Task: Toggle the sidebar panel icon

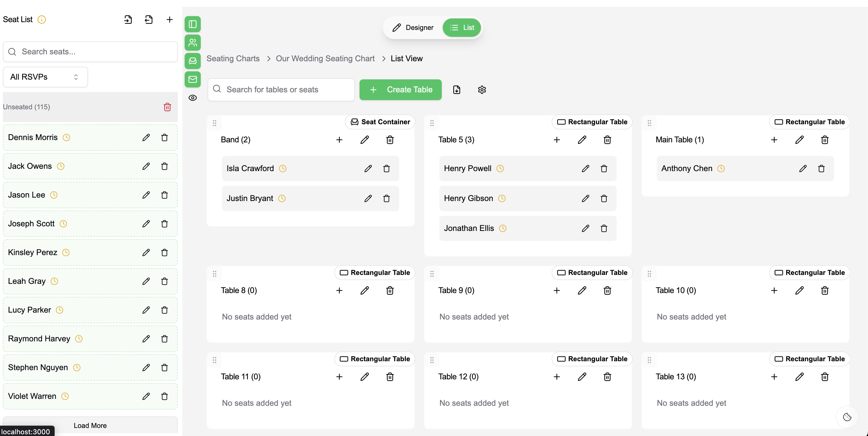Action: coord(193,24)
